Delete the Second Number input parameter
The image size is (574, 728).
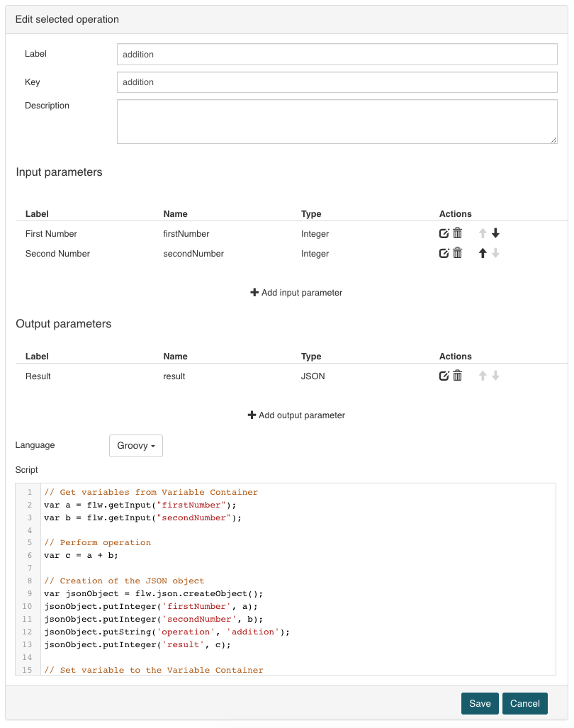(x=458, y=253)
